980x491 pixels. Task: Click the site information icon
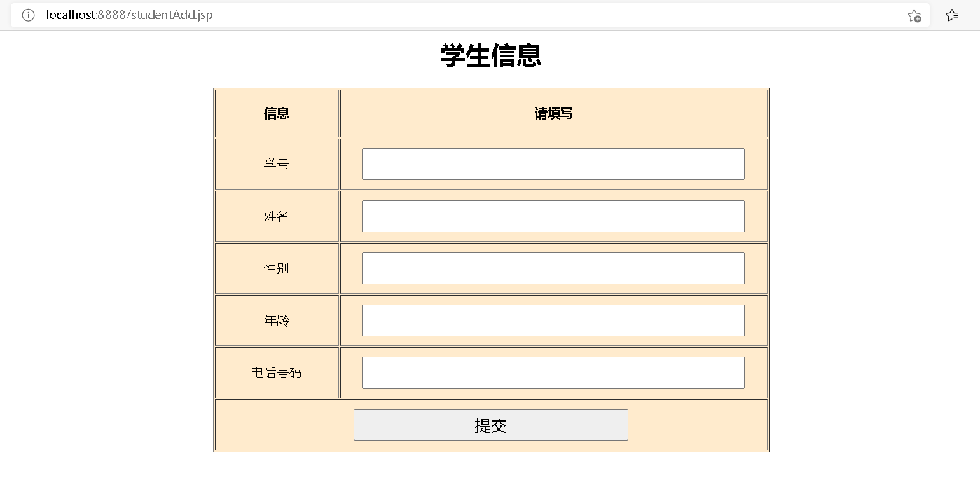coord(28,15)
